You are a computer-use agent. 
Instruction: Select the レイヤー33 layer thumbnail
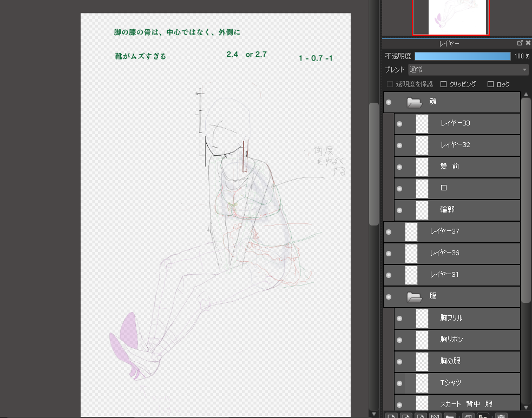pyautogui.click(x=422, y=124)
